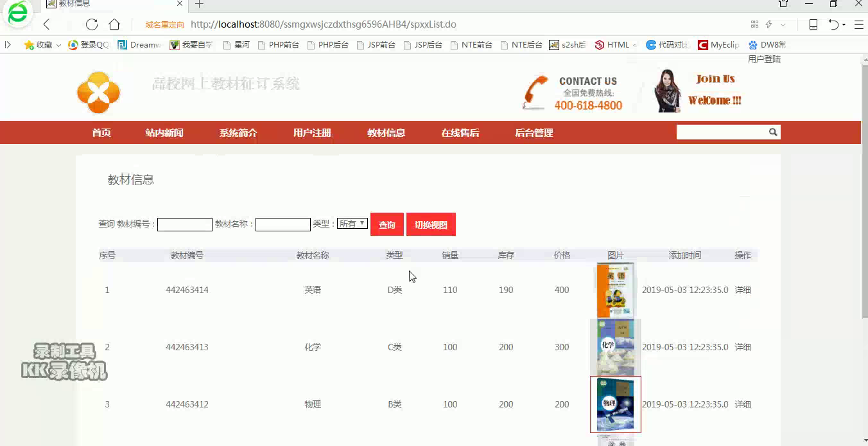Image resolution: width=868 pixels, height=446 pixels.
Task: Click textbook number 442463413
Action: [x=187, y=347]
